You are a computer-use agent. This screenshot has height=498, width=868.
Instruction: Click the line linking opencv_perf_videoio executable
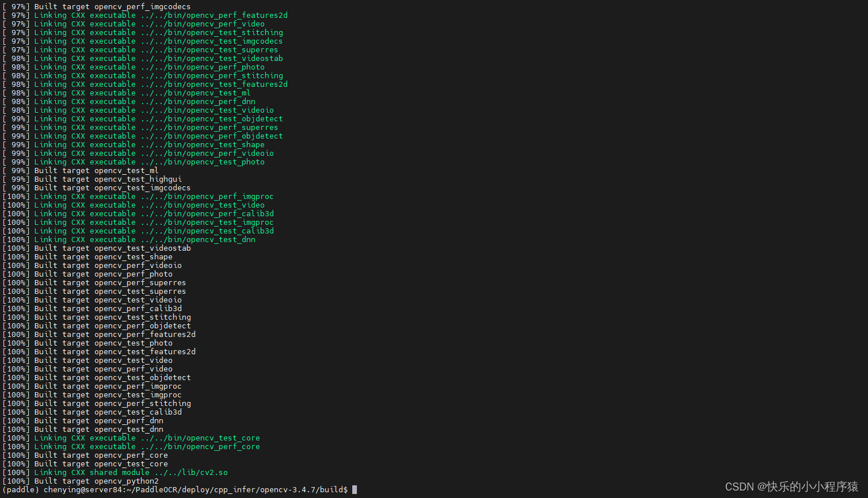point(138,154)
